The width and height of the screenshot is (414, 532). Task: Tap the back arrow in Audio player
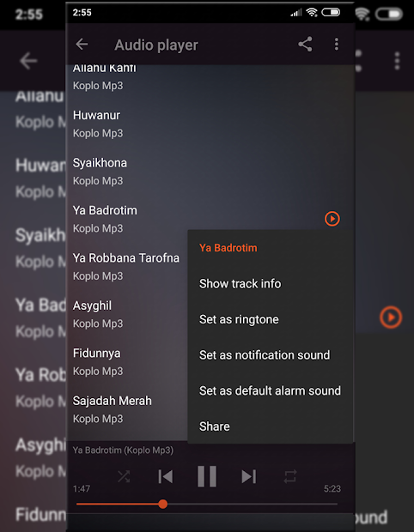click(x=82, y=44)
